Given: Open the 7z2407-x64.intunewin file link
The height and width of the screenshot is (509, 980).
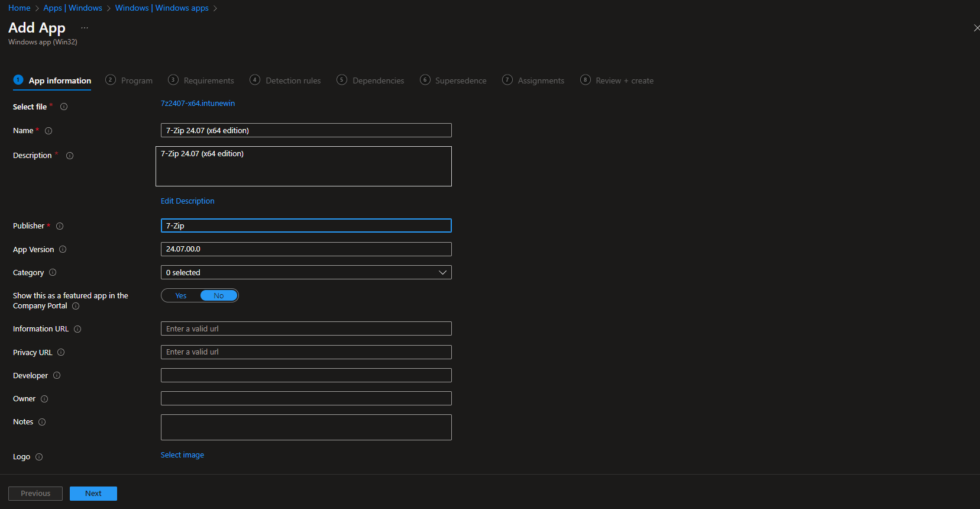Looking at the screenshot, I should 198,104.
